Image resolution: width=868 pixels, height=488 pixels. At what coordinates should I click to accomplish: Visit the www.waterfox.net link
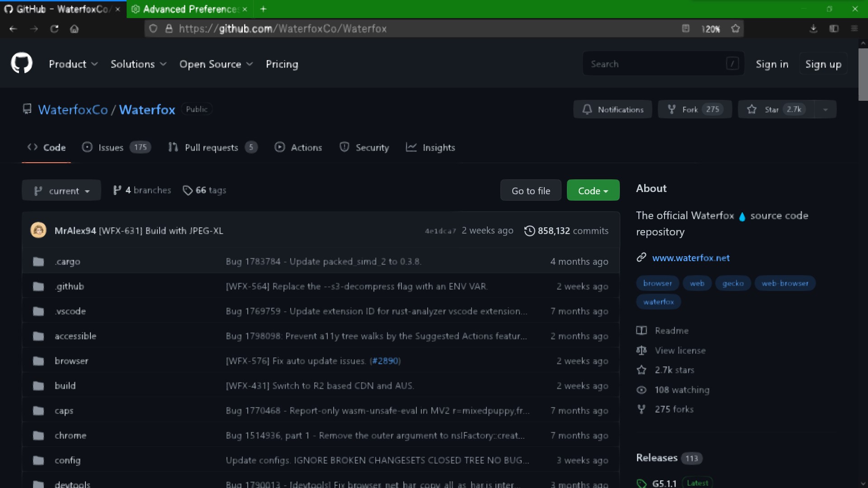pyautogui.click(x=691, y=258)
